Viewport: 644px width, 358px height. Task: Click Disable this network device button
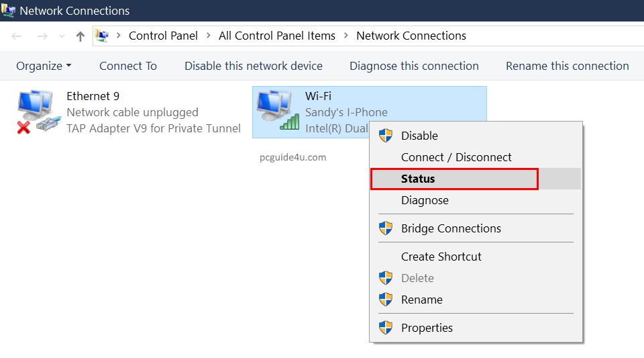[x=254, y=66]
